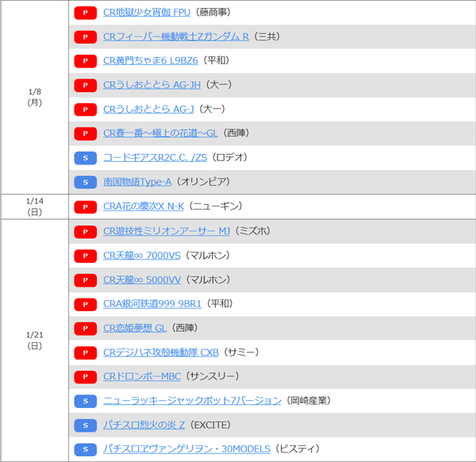Click red P badge beside CR天龍∞ 5000VV
The image size is (476, 462).
click(x=86, y=280)
